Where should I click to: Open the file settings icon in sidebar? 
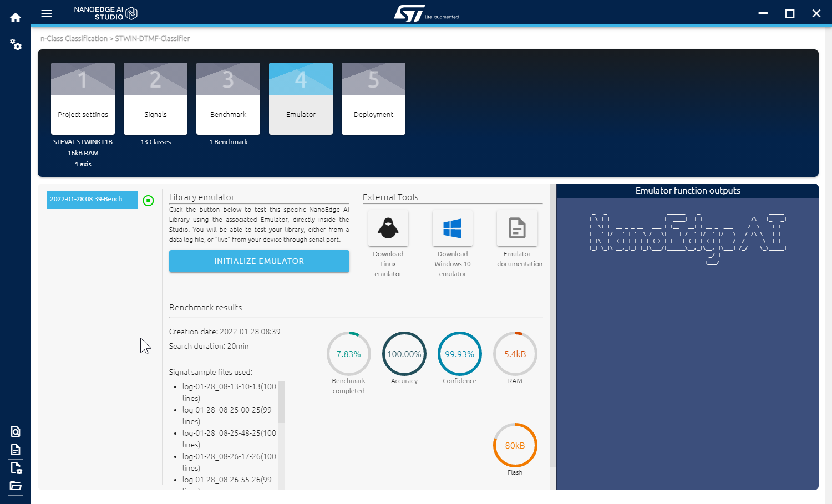(x=16, y=468)
